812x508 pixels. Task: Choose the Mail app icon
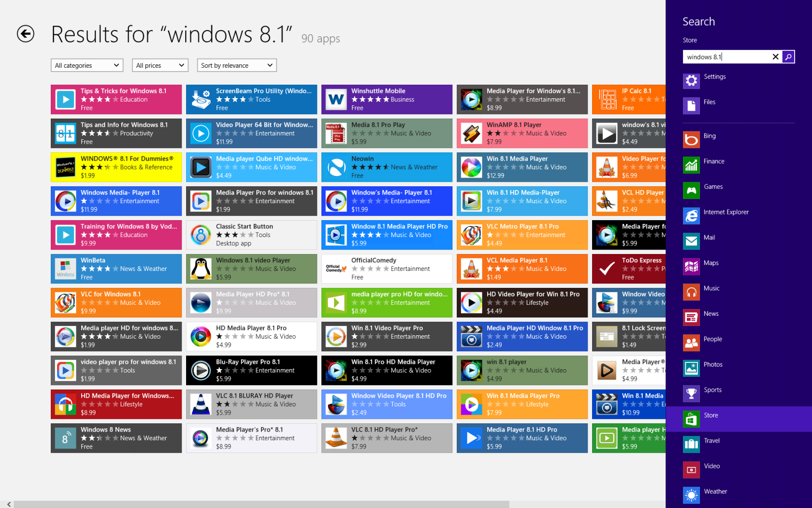coord(691,241)
